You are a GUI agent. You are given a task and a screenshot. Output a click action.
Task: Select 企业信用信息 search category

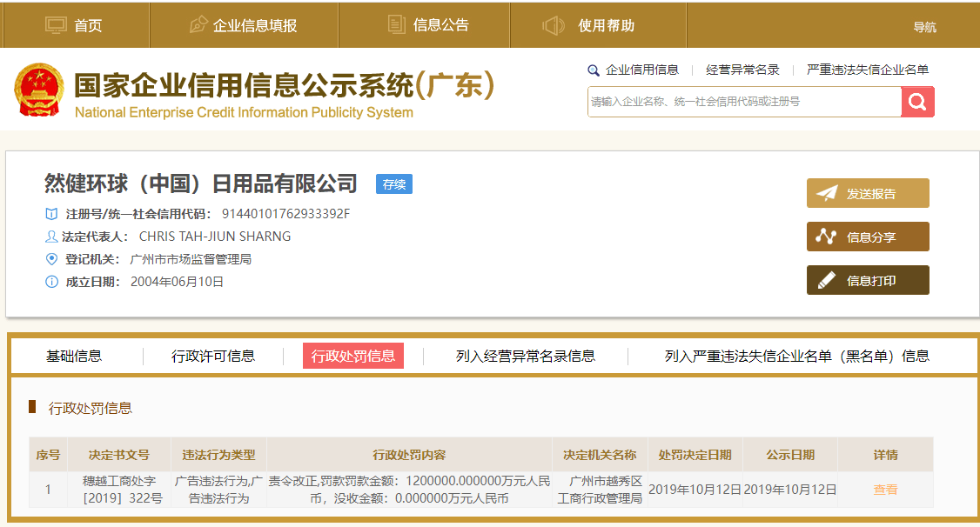pos(641,70)
